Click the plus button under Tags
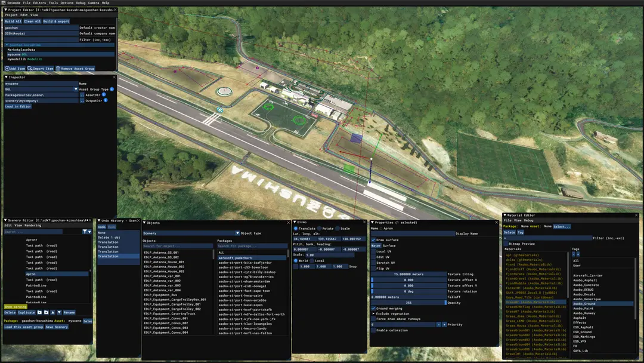The height and width of the screenshot is (363, 644). point(578,254)
